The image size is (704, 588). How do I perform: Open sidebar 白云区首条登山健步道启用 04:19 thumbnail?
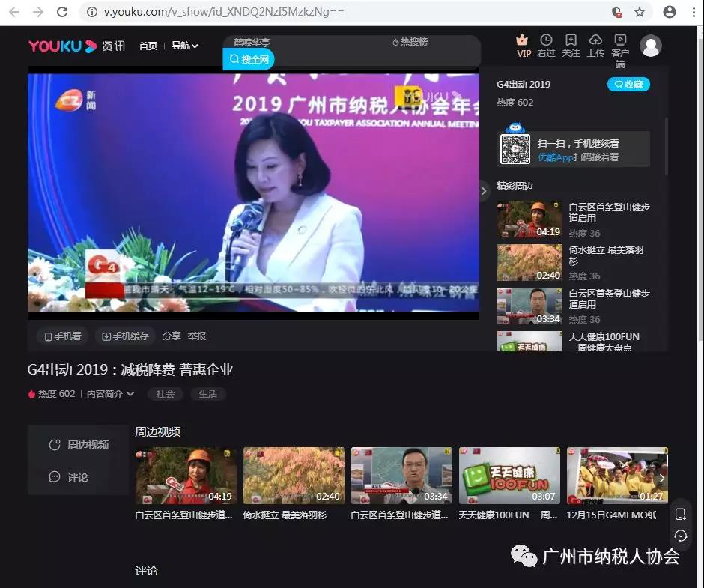529,219
